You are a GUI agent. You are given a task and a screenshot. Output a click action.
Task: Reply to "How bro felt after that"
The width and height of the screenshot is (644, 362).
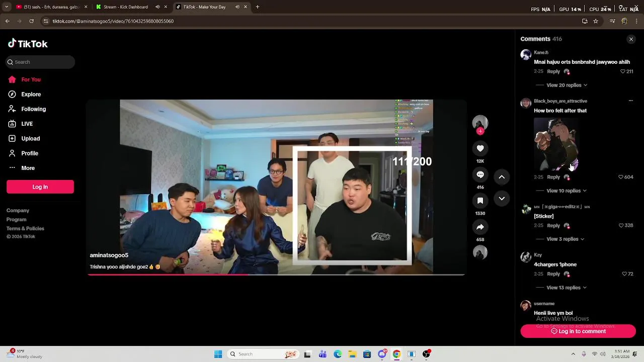click(553, 177)
